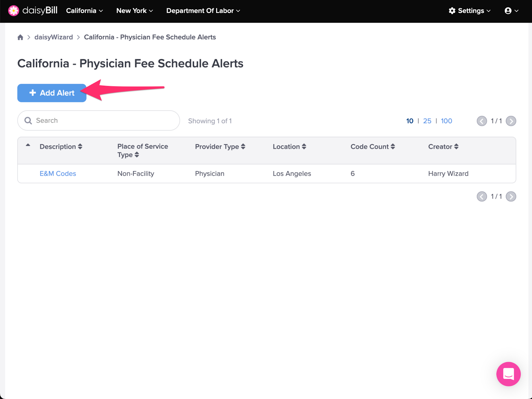The width and height of the screenshot is (532, 399).
Task: Sort by Code Count column arrows
Action: 393,147
